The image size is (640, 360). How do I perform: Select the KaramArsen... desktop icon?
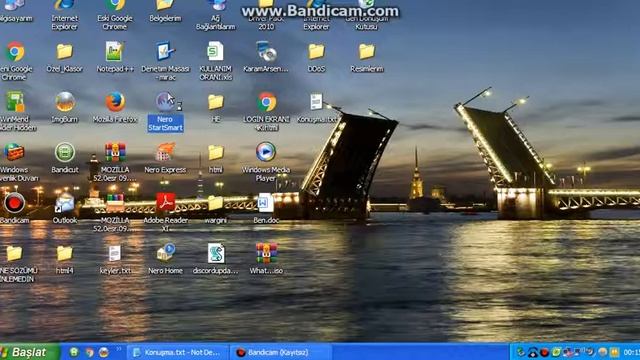[x=266, y=57]
